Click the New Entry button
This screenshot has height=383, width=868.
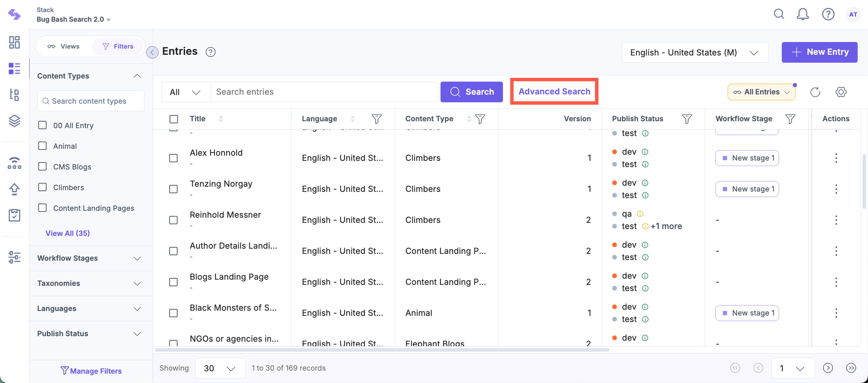(x=819, y=52)
